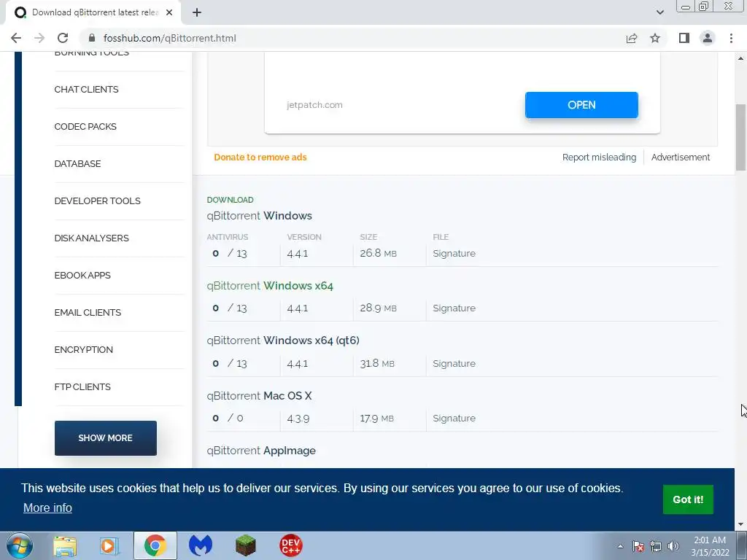Click the SHOW MORE button
747x560 pixels.
point(105,438)
